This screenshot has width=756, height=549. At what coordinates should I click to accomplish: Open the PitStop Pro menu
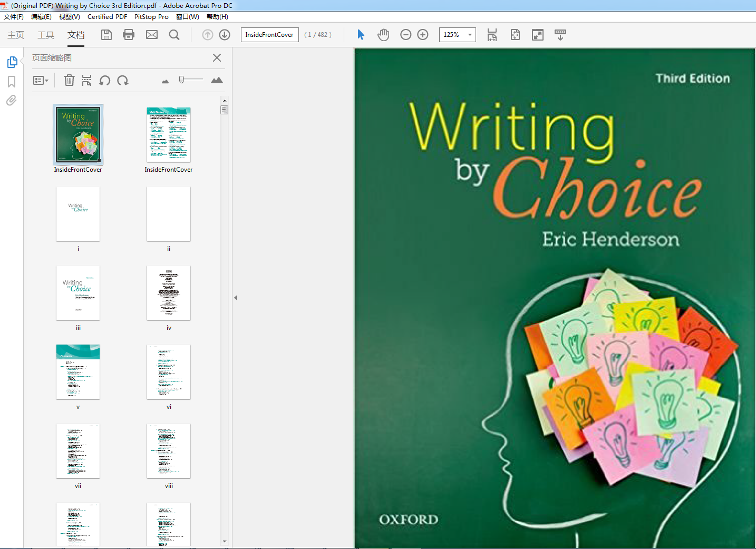click(x=151, y=17)
